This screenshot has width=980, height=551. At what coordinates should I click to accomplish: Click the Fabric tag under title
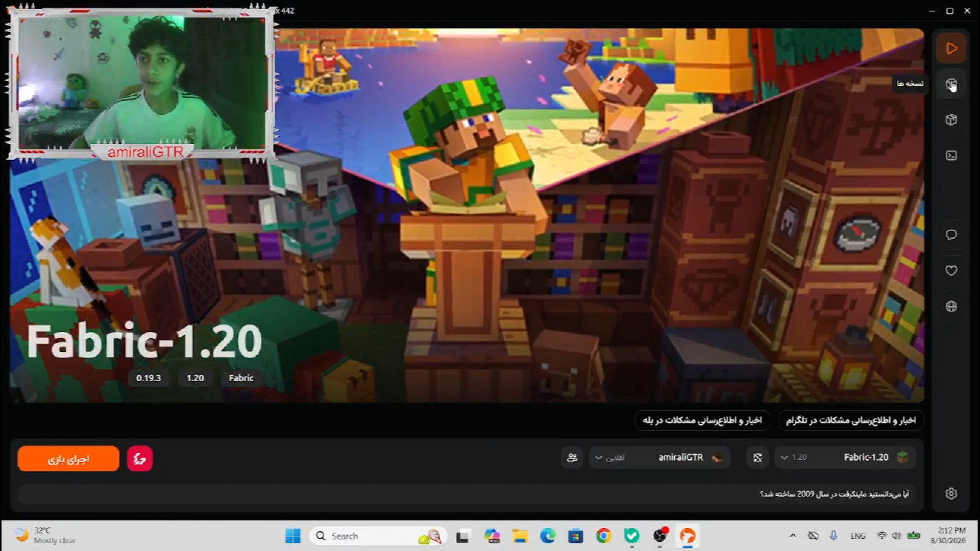(x=241, y=378)
